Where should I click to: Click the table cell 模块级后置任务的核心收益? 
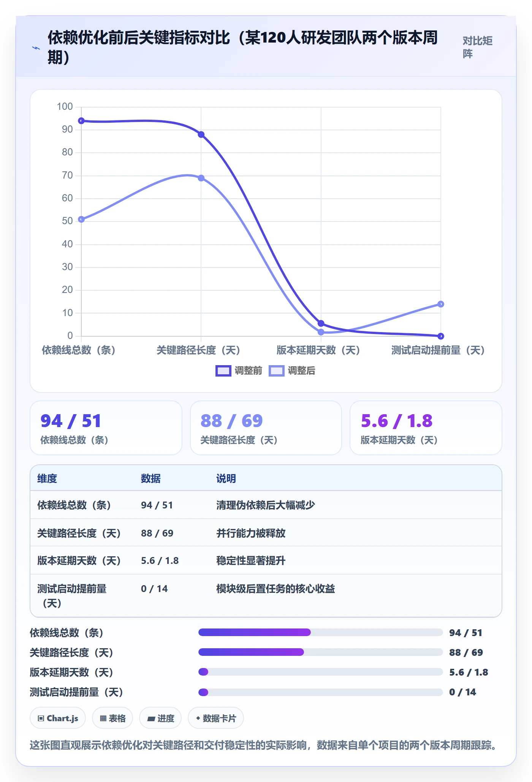(275, 589)
